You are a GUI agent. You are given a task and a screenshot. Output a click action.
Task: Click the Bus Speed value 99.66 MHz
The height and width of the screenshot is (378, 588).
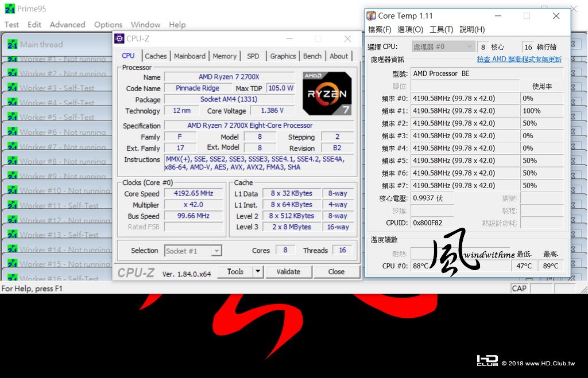pos(193,216)
